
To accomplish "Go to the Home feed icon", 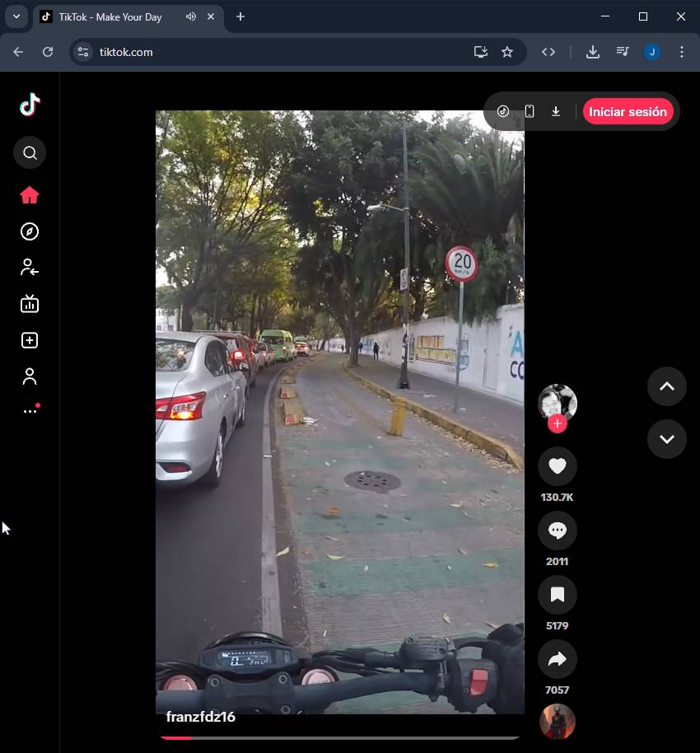I will [x=30, y=195].
